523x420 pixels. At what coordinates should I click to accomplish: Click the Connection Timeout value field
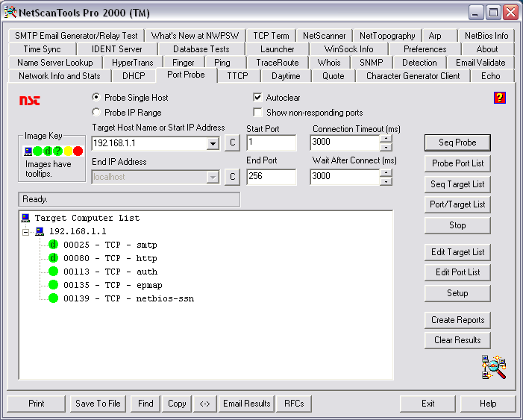pos(345,142)
